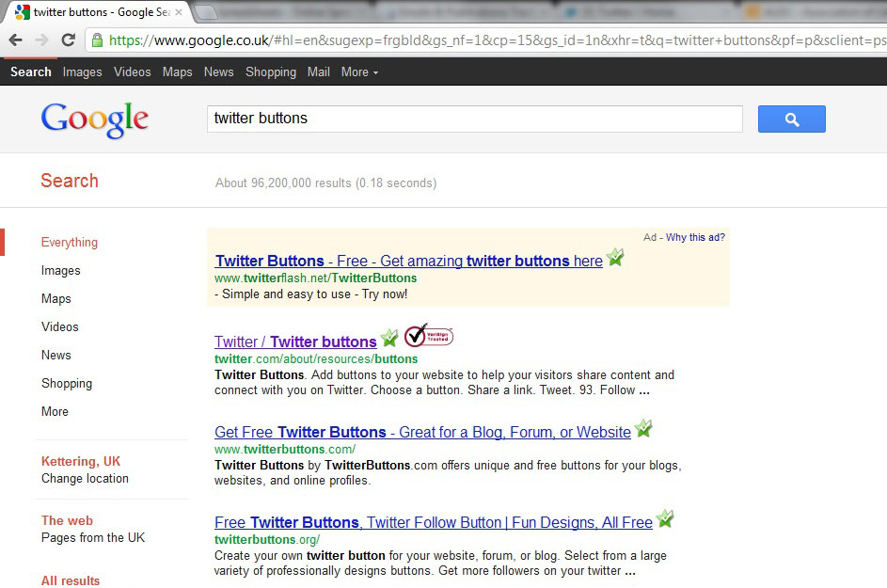Open the More dropdown in the black bar
This screenshot has width=887, height=588.
[359, 72]
